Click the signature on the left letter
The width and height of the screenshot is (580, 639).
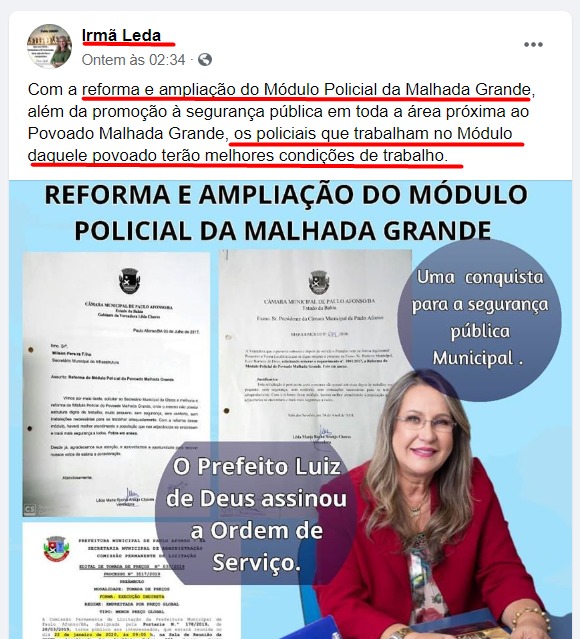point(132,494)
